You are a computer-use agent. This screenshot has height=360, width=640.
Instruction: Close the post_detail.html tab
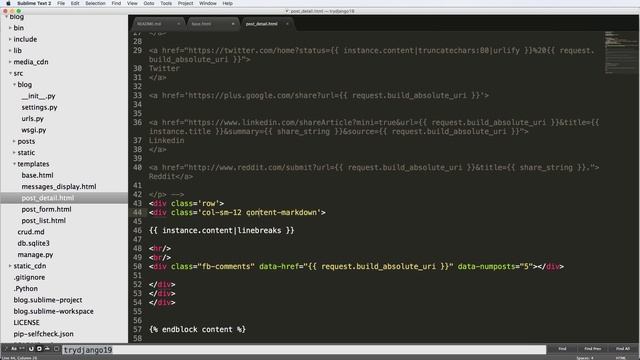click(x=287, y=24)
